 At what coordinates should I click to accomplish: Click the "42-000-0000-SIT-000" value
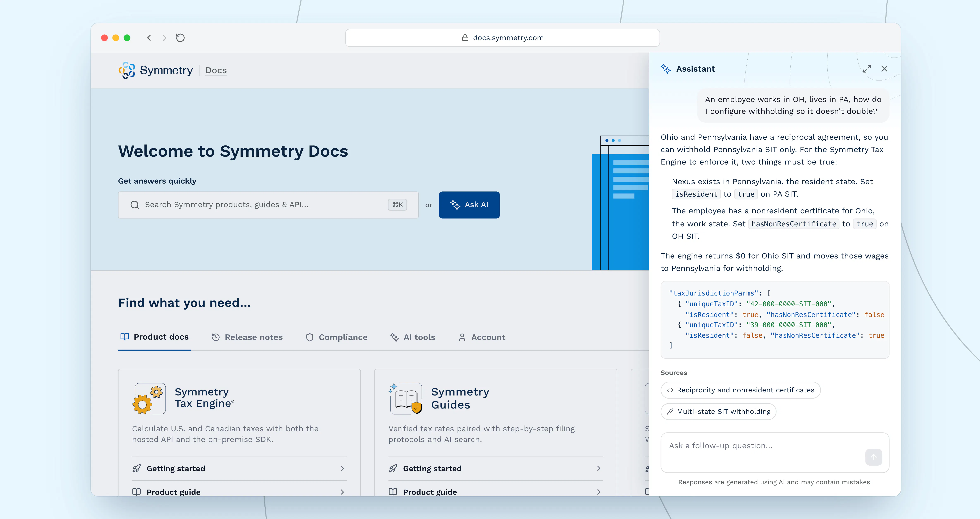[x=789, y=304]
